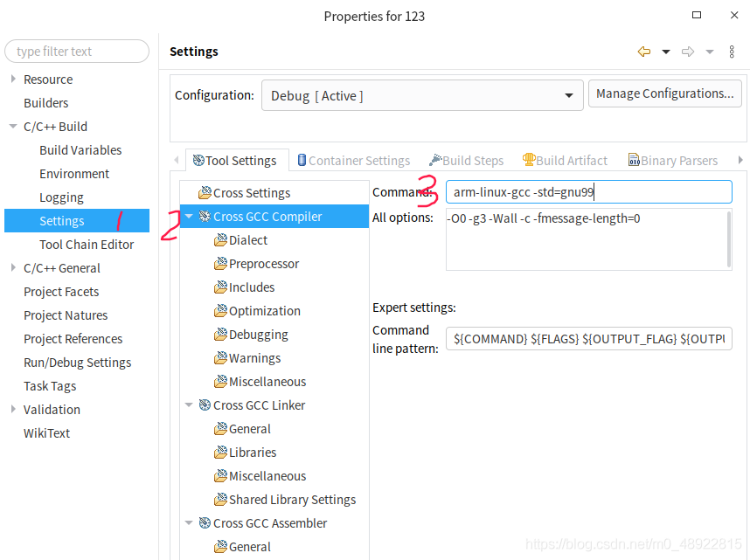This screenshot has height=560, width=750.
Task: Click the Cross Settings tool icon
Action: (x=205, y=193)
